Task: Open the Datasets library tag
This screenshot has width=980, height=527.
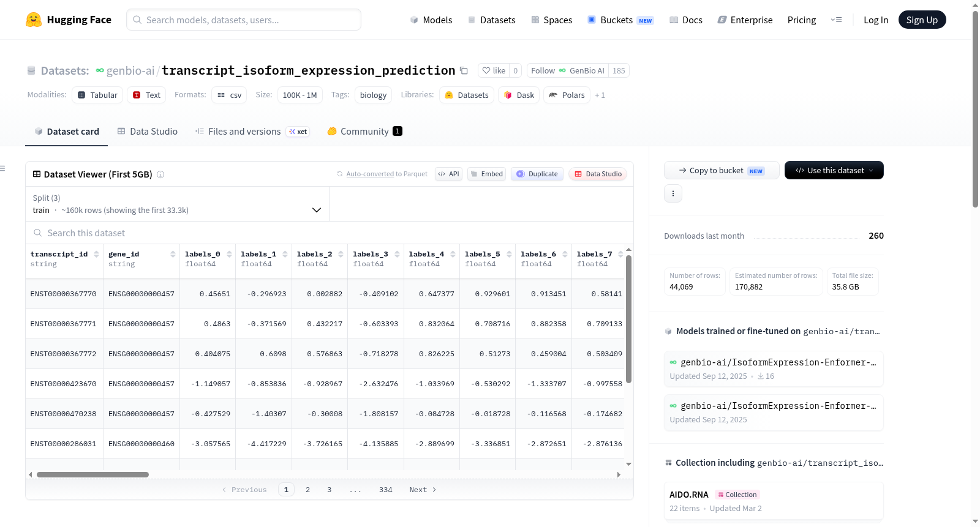Action: tap(467, 95)
